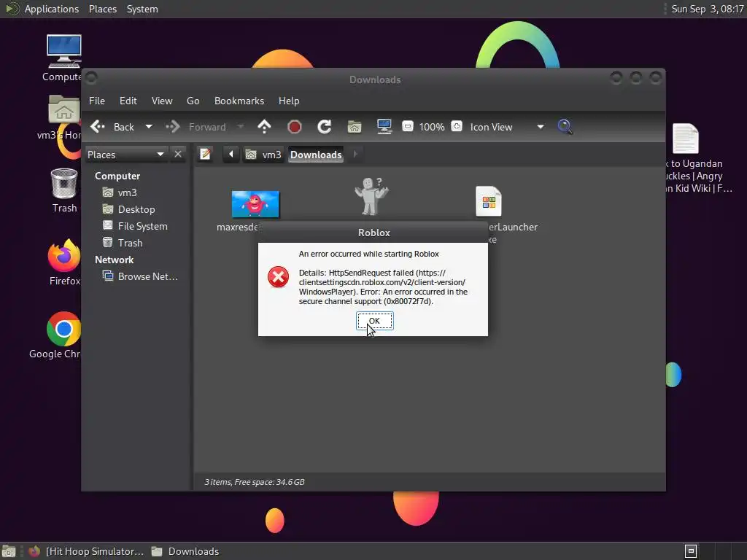The image size is (747, 560).
Task: Click the Roblox dialog title bar
Action: 373,233
